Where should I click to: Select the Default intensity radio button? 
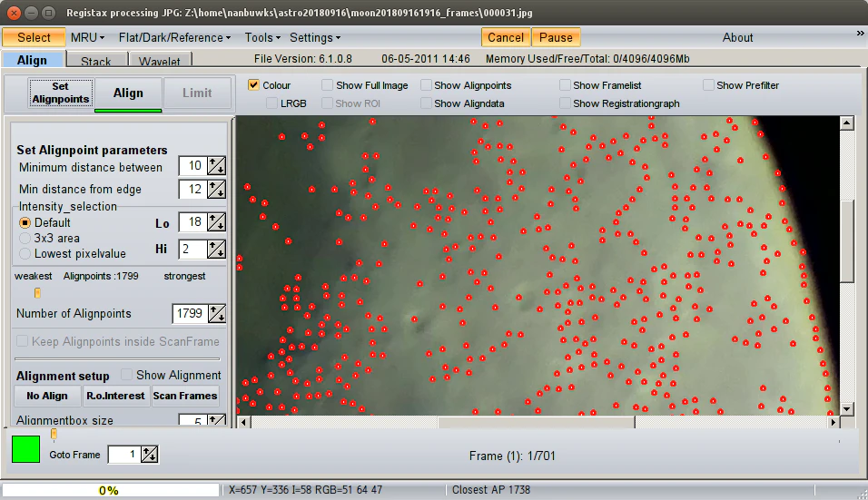tap(25, 222)
